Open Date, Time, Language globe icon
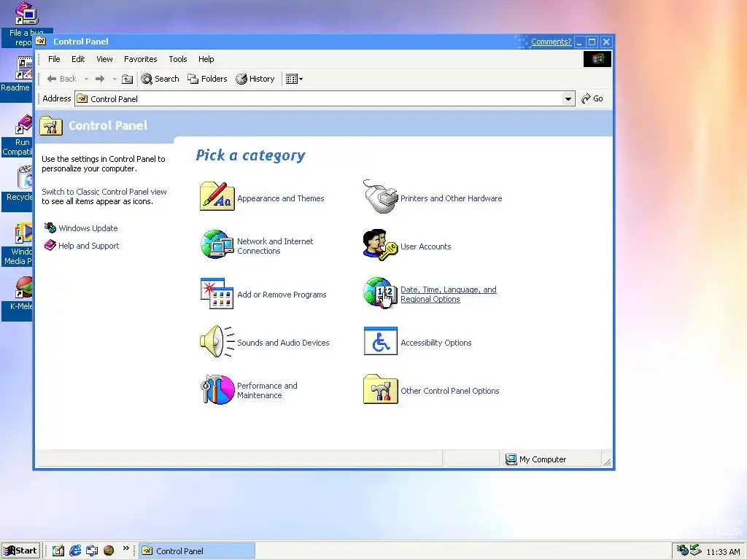The height and width of the screenshot is (560, 747). [x=380, y=293]
